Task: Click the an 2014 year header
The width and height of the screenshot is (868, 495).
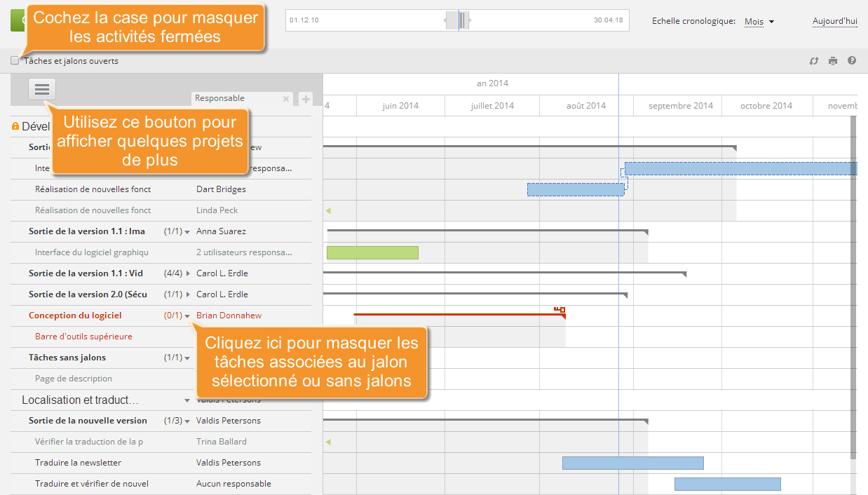Action: click(492, 83)
